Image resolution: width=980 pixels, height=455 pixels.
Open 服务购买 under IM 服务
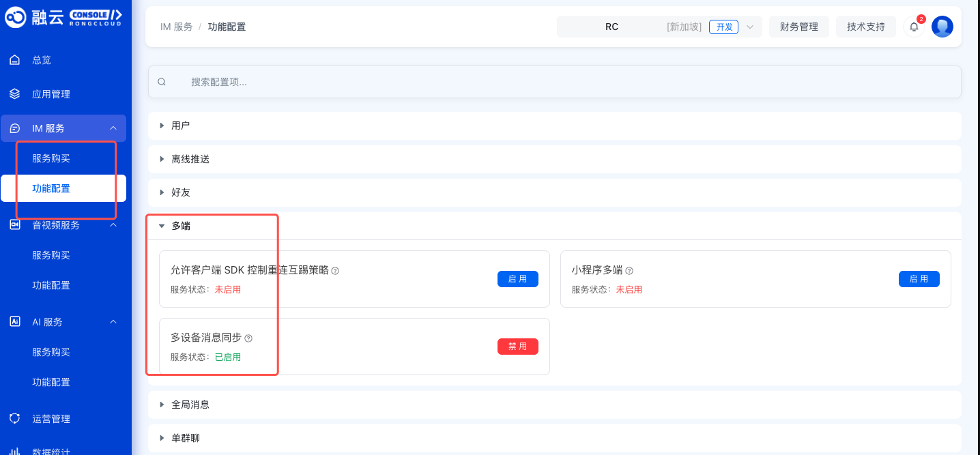51,158
